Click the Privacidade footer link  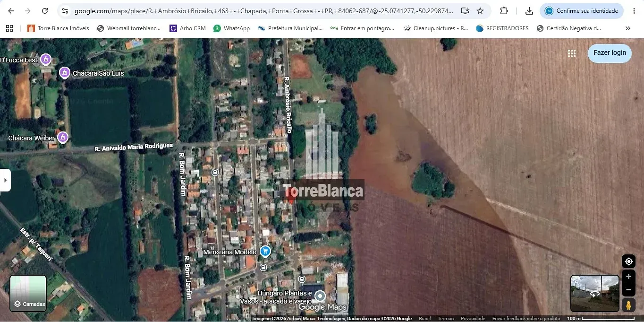click(473, 319)
